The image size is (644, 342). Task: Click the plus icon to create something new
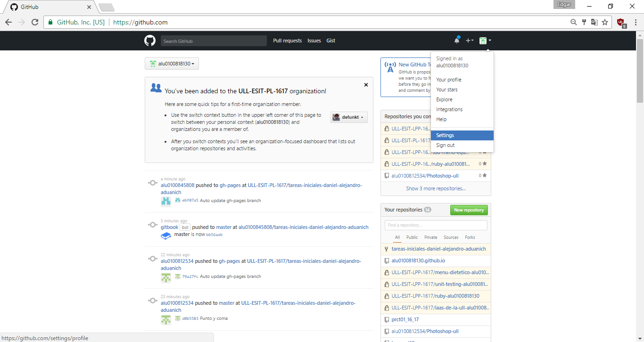pyautogui.click(x=470, y=41)
